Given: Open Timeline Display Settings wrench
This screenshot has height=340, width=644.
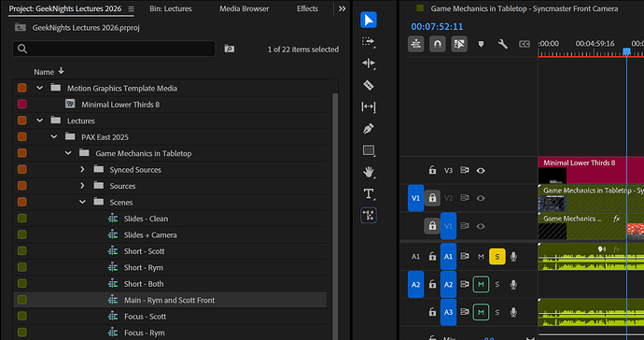Looking at the screenshot, I should pyautogui.click(x=503, y=44).
